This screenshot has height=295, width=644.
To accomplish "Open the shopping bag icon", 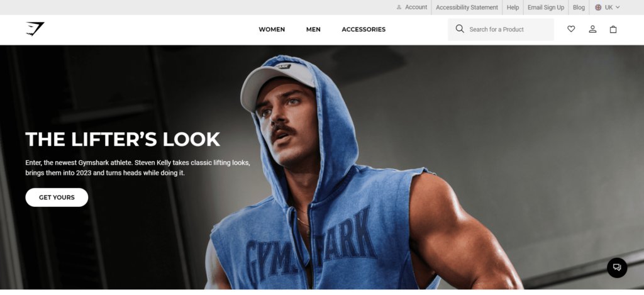I will [613, 29].
